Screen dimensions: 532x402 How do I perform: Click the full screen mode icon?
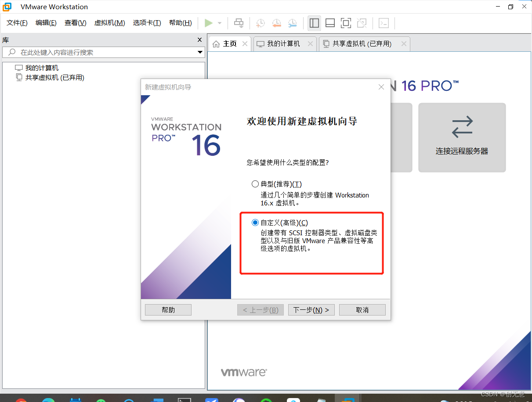coord(346,23)
